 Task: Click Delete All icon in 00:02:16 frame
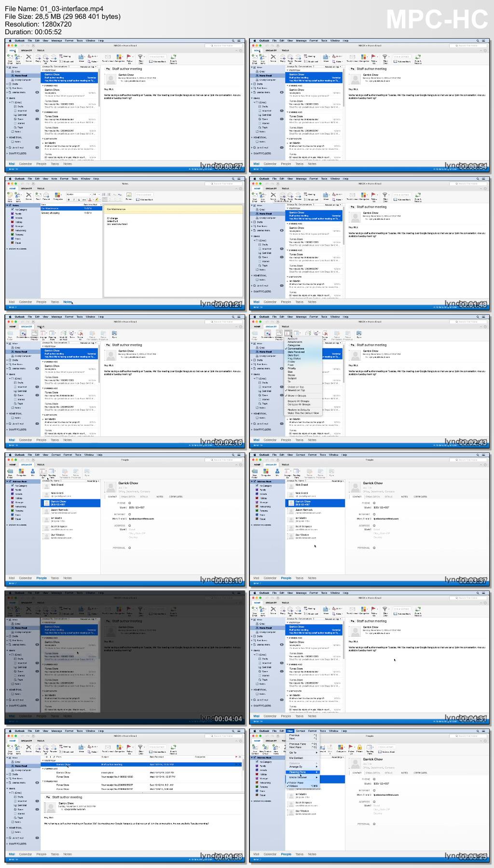tap(80, 333)
